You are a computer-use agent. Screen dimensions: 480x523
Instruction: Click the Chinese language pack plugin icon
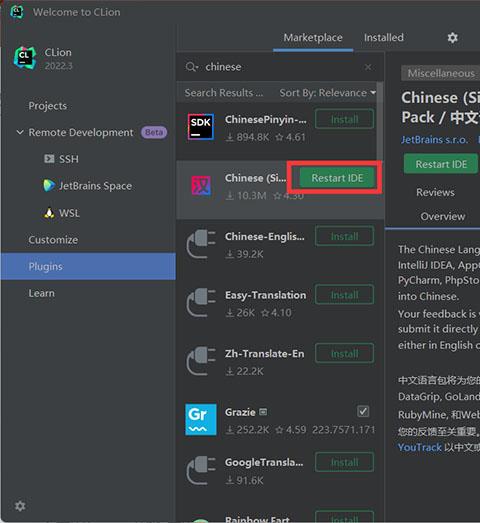pos(201,185)
